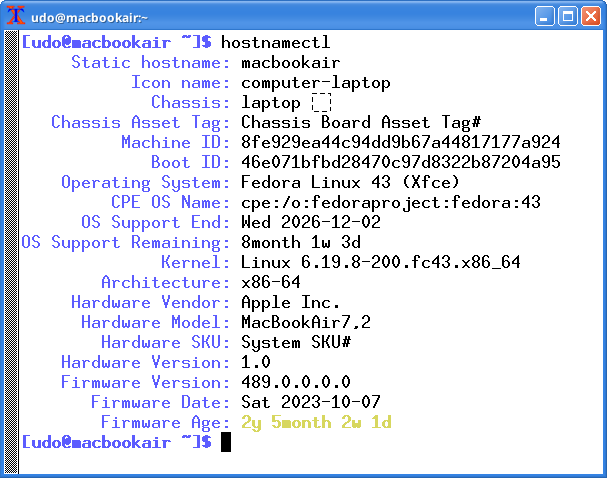Viewport: 607px width, 478px height.
Task: Click cpe:/o:fedoraproject:fedora:43 value
Action: pyautogui.click(x=391, y=202)
